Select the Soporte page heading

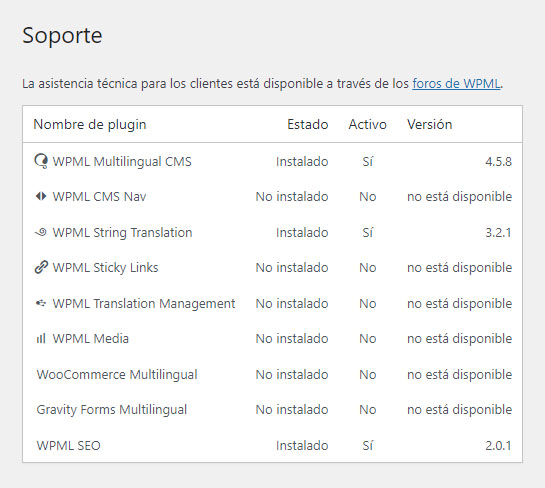pos(62,35)
